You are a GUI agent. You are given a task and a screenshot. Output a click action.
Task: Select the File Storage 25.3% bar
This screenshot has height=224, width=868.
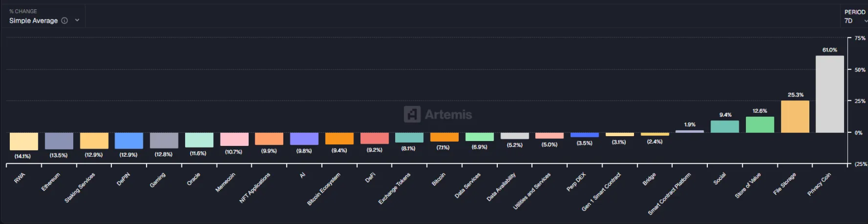click(x=795, y=117)
